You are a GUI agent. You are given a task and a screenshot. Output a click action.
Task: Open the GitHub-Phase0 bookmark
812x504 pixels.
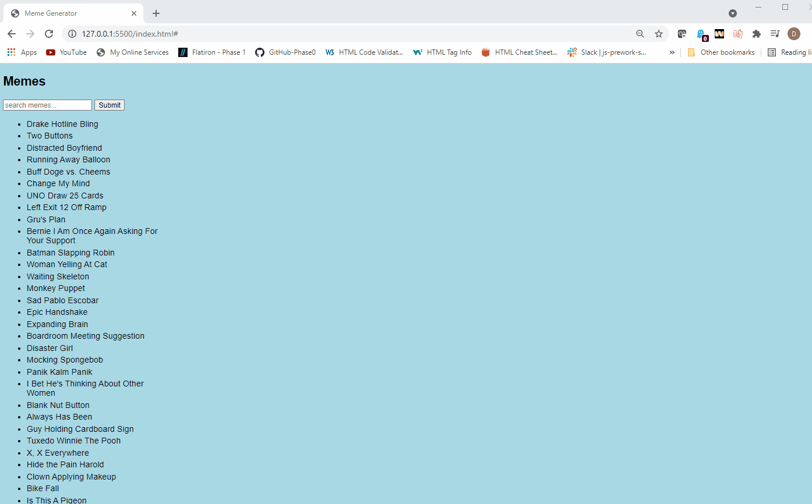point(285,52)
